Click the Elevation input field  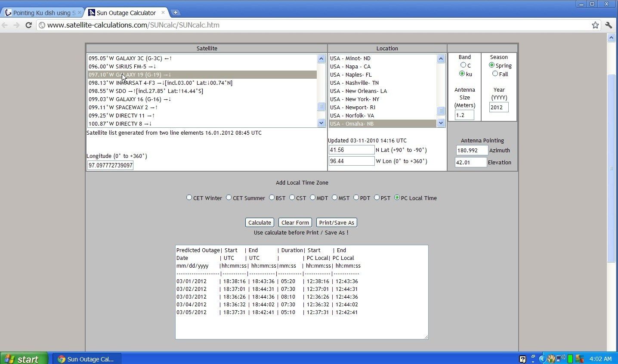(x=471, y=162)
